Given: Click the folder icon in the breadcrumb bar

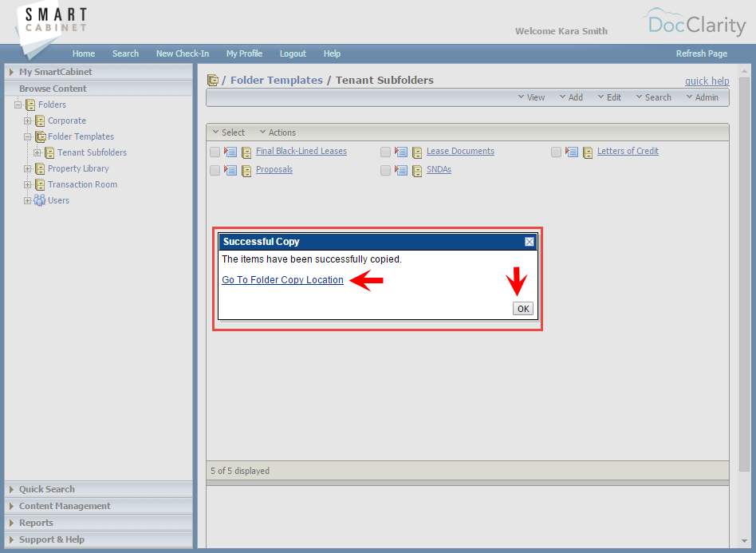Looking at the screenshot, I should click(213, 80).
